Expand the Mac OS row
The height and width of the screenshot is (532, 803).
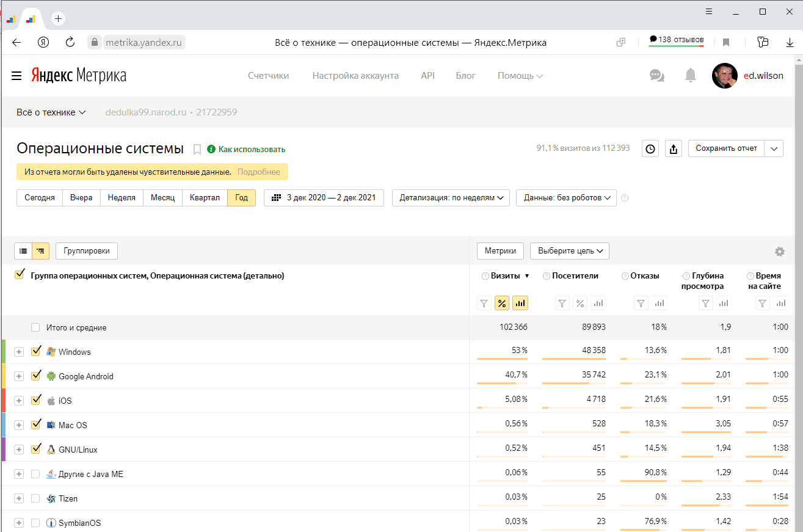(19, 425)
